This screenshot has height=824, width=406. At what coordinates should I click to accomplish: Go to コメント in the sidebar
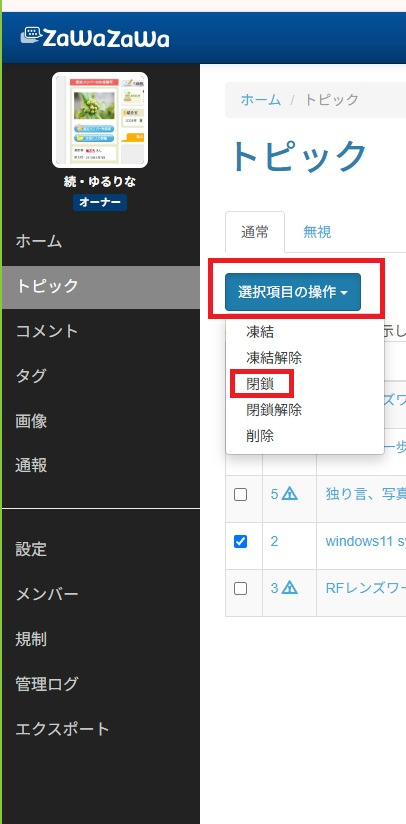pos(47,331)
